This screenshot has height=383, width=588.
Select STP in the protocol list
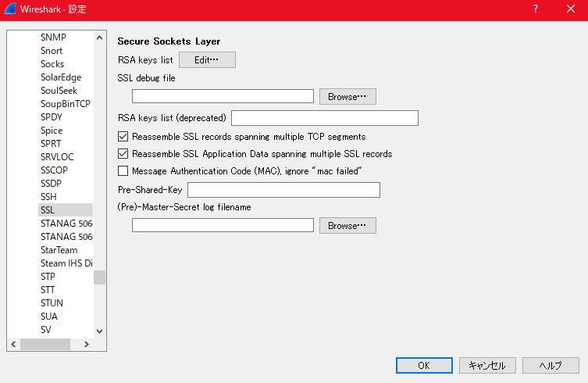click(x=48, y=277)
